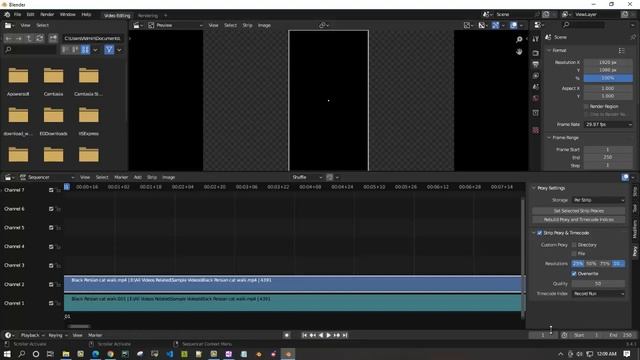
Task: Create a new folder in file browser
Action: (53, 38)
